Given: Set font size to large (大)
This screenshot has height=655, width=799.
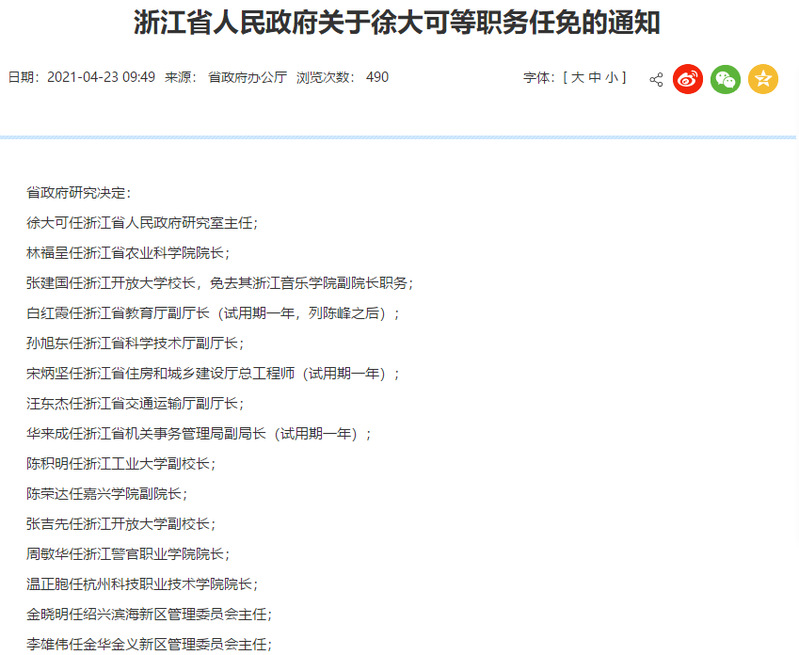Looking at the screenshot, I should click(x=578, y=77).
